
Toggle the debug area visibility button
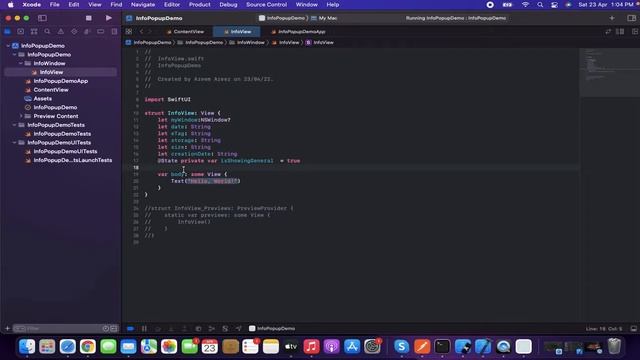click(633, 328)
